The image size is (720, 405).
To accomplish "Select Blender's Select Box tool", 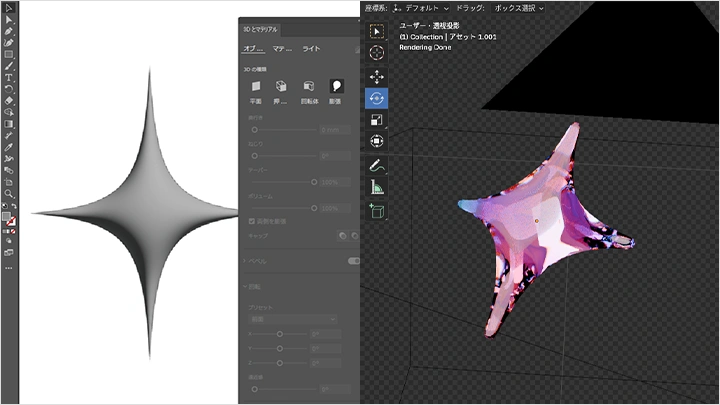I will pos(377,31).
